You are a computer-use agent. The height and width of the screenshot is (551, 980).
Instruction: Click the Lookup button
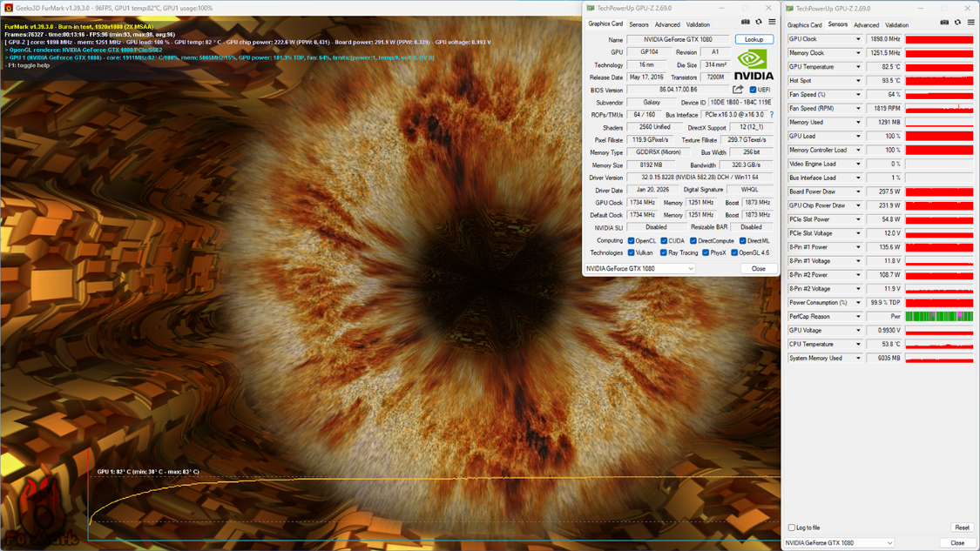click(x=754, y=39)
